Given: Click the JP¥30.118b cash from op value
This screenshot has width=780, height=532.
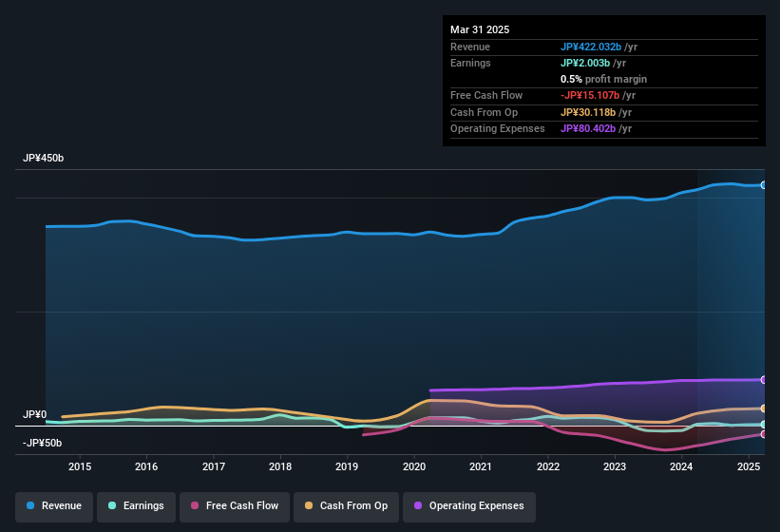Looking at the screenshot, I should point(588,112).
